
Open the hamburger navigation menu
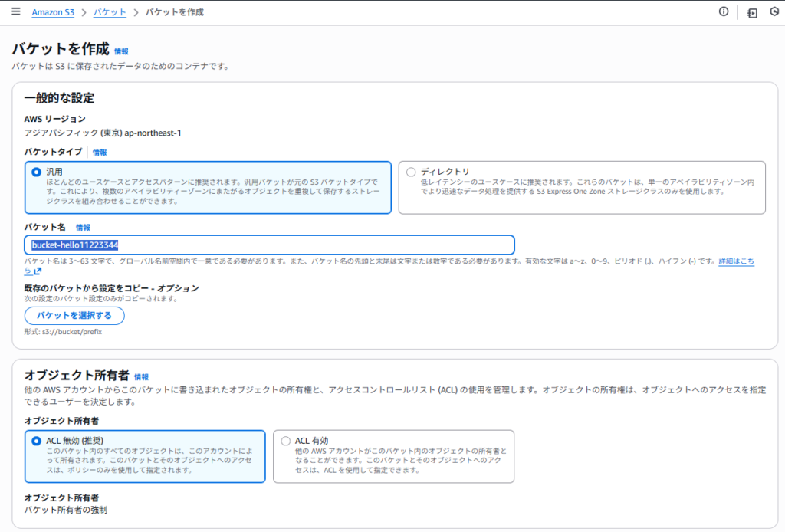pyautogui.click(x=15, y=12)
